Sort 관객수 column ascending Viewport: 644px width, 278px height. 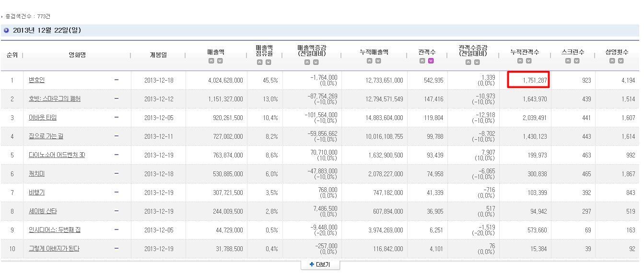pos(422,61)
